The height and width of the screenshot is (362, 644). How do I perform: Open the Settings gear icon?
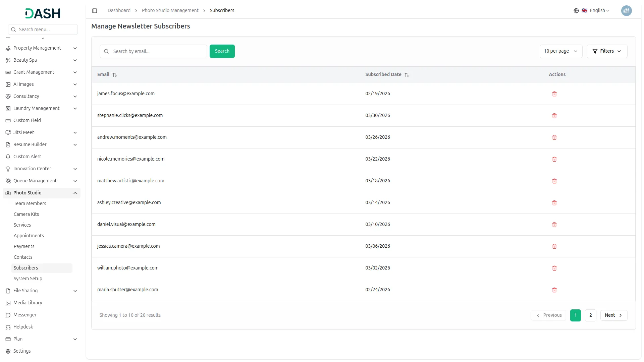point(8,351)
